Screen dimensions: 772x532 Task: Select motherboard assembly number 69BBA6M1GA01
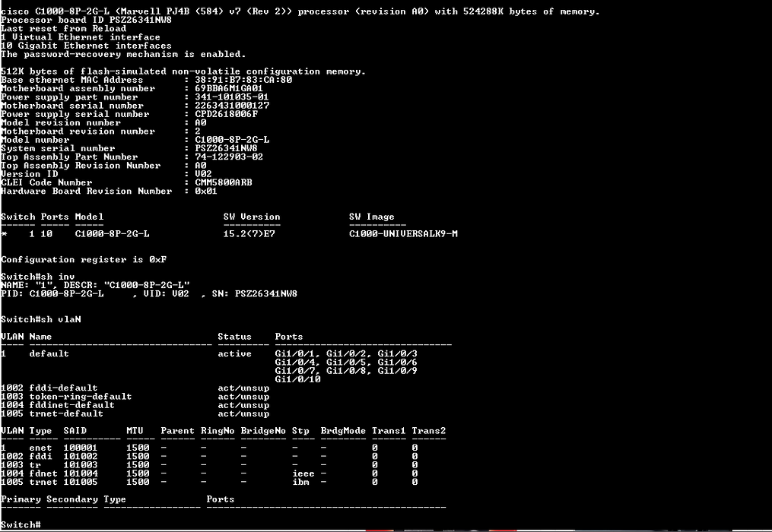tap(228, 89)
